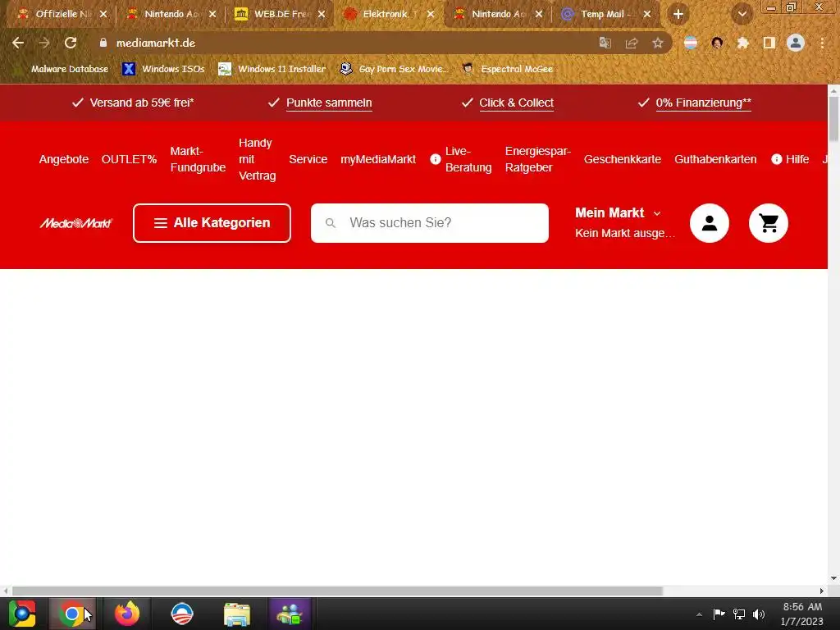Viewport: 840px width, 630px height.
Task: Open the Espectral McGee bookmark
Action: click(x=508, y=69)
